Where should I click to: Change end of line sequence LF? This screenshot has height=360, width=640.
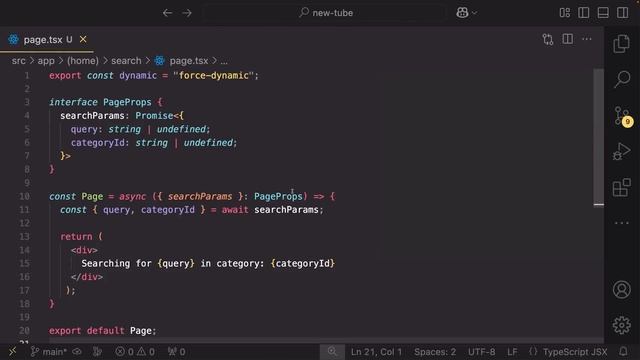click(512, 351)
